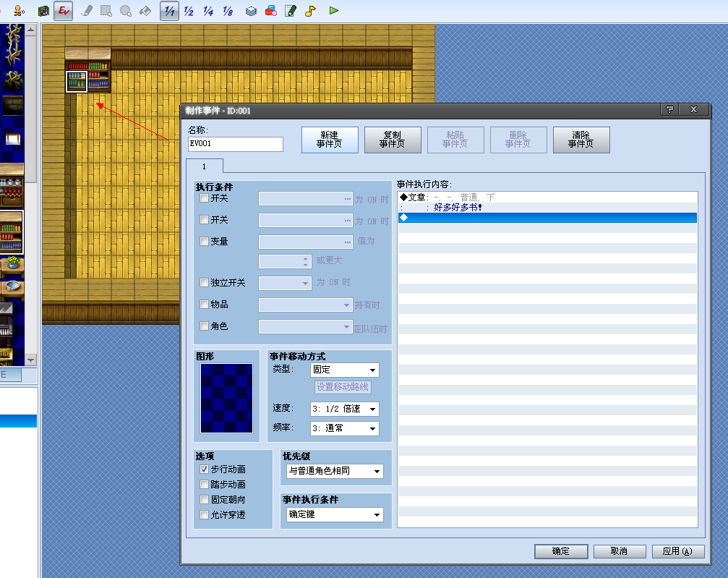Open the script editor icon

point(291,10)
